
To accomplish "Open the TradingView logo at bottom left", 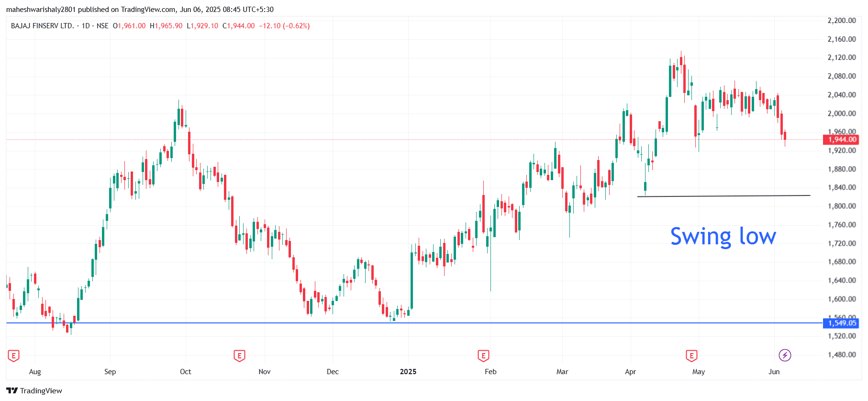I will point(34,390).
